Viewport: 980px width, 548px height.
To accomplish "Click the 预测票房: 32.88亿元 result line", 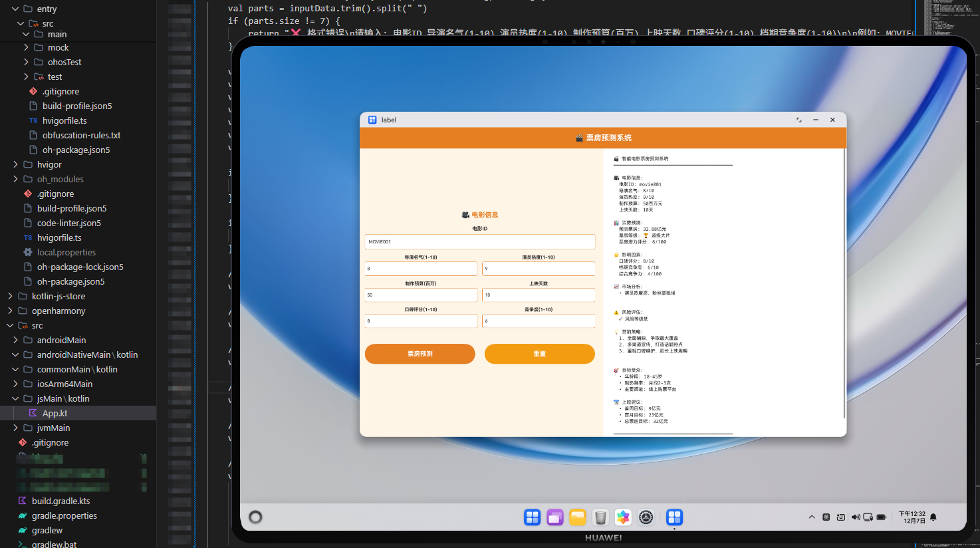I will click(x=642, y=229).
